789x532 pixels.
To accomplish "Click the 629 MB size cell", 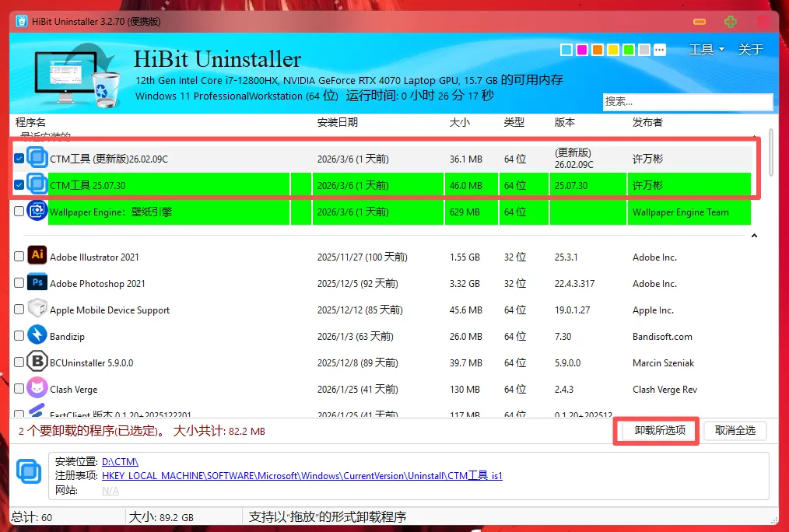I will tap(465, 212).
